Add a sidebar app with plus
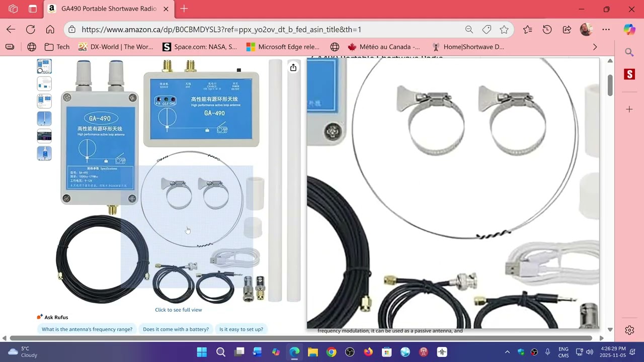This screenshot has height=362, width=644. (x=629, y=109)
